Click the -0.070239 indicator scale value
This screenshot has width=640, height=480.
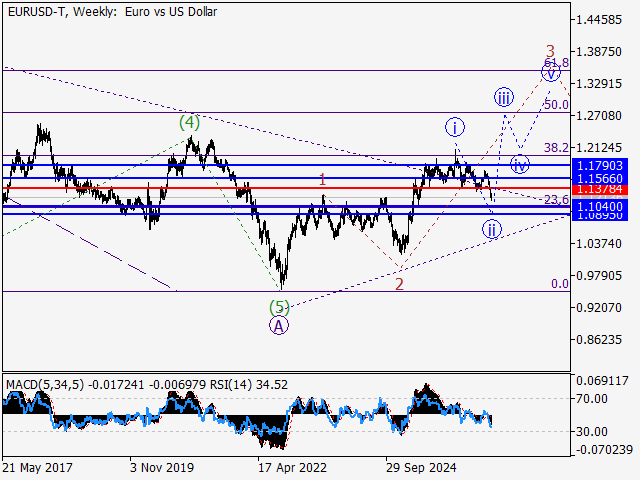click(x=604, y=450)
